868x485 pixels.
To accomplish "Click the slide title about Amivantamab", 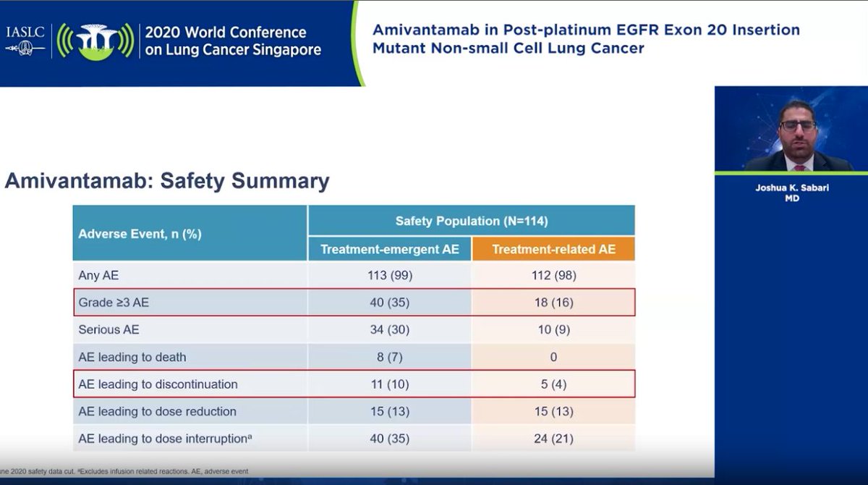I will tap(586, 39).
